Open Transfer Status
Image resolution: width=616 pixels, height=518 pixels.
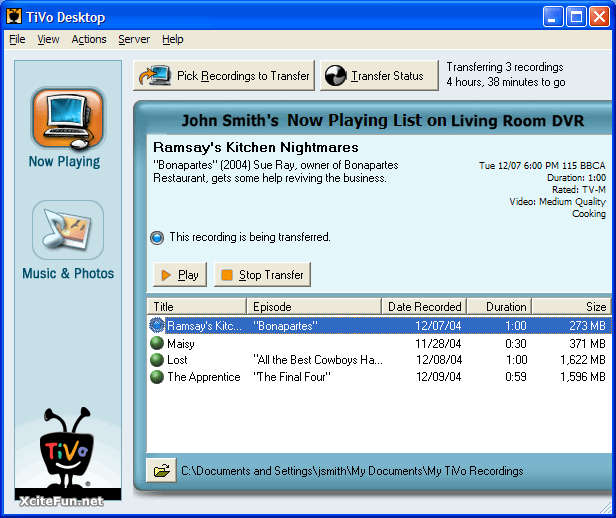(x=379, y=75)
